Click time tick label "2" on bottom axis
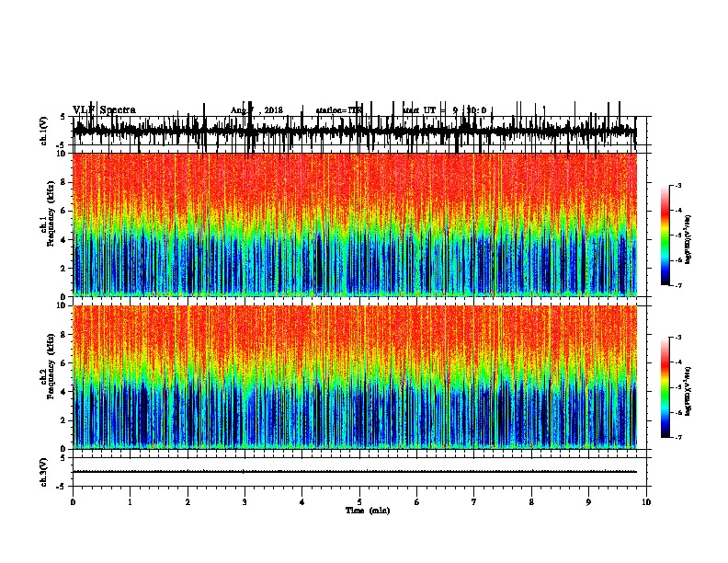Screen dimensions: 728x563 (188, 502)
